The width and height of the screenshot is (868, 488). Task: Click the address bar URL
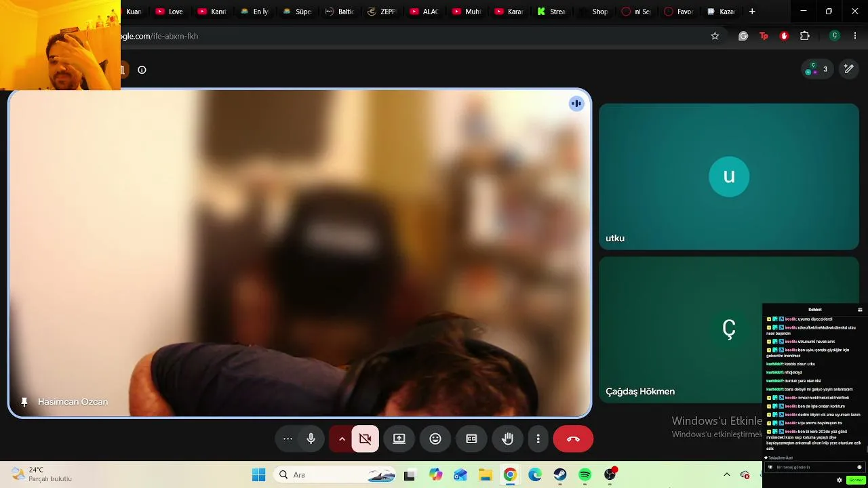pos(159,36)
